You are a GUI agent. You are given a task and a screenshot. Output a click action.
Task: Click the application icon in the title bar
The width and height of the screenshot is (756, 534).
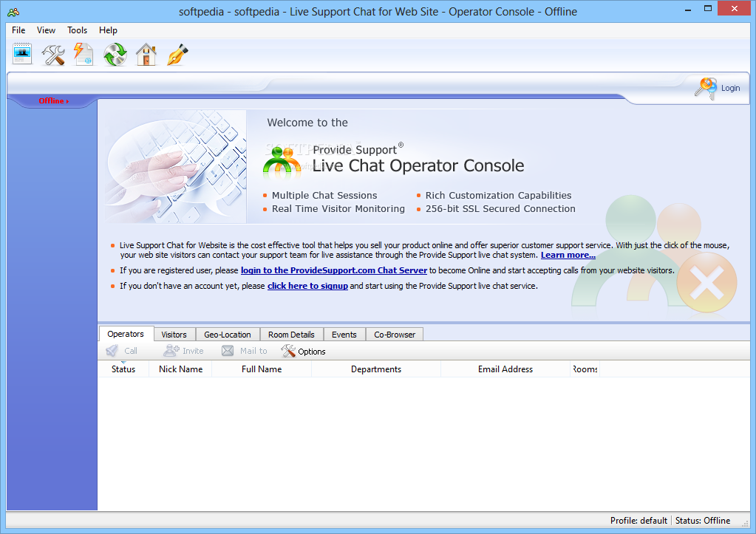tap(13, 12)
